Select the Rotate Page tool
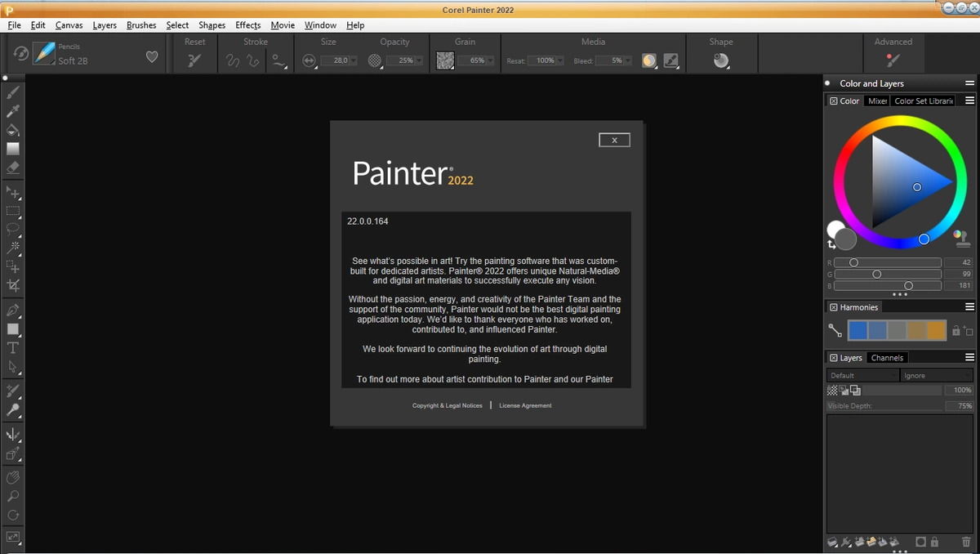The width and height of the screenshot is (980, 554). pyautogui.click(x=13, y=515)
